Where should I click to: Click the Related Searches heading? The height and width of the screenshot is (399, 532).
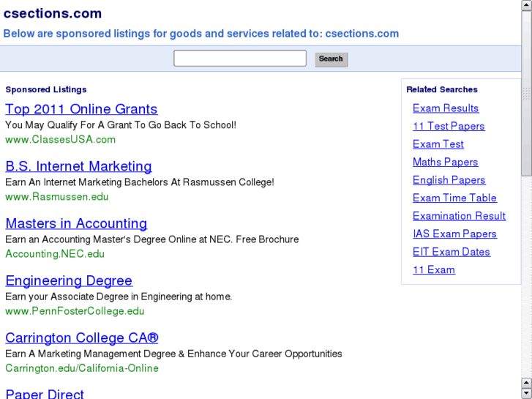(442, 89)
